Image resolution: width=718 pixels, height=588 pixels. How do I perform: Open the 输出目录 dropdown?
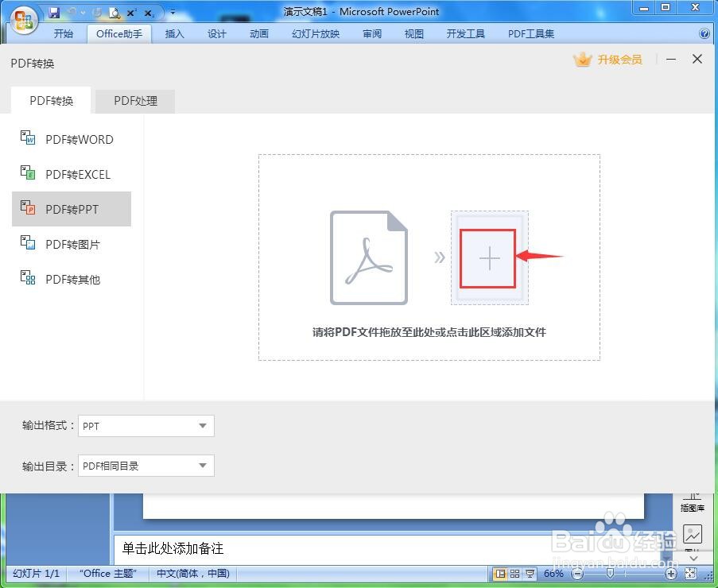pyautogui.click(x=203, y=466)
